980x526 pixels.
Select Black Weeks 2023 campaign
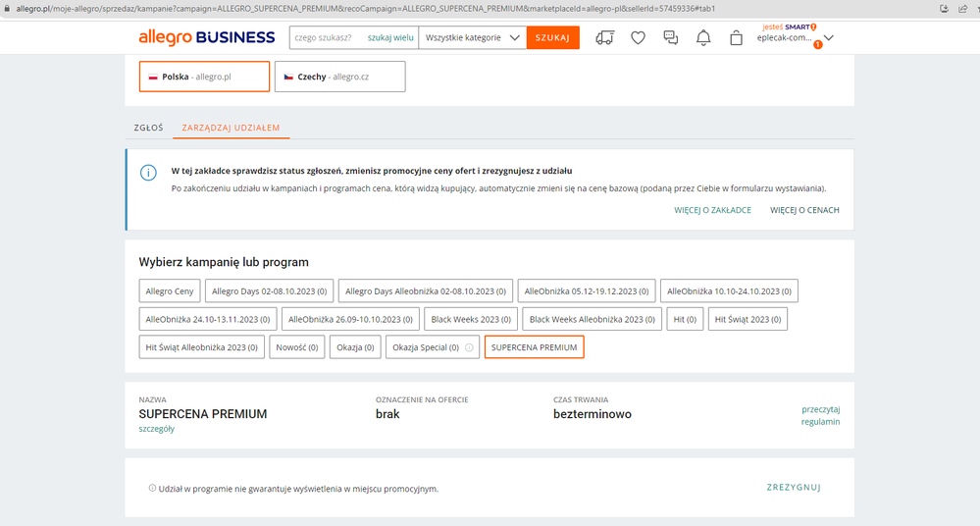[471, 319]
